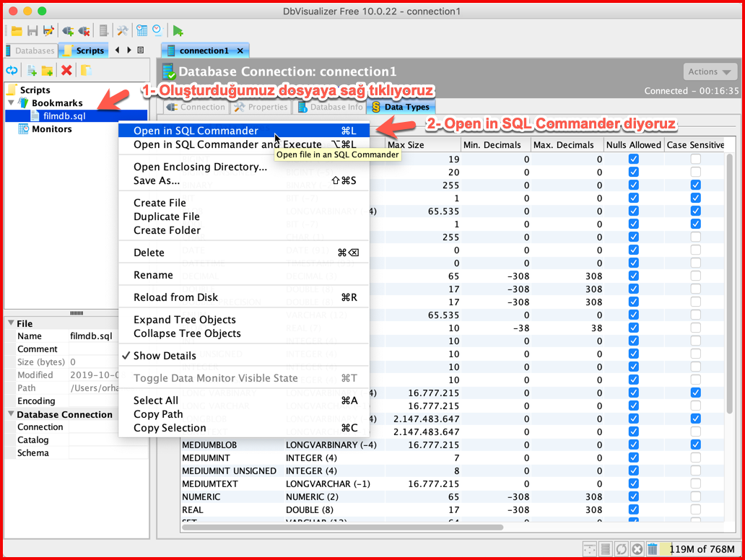This screenshot has width=745, height=560.
Task: Toggle Case Sensitive for MEDIUMTEXT row
Action: [696, 484]
